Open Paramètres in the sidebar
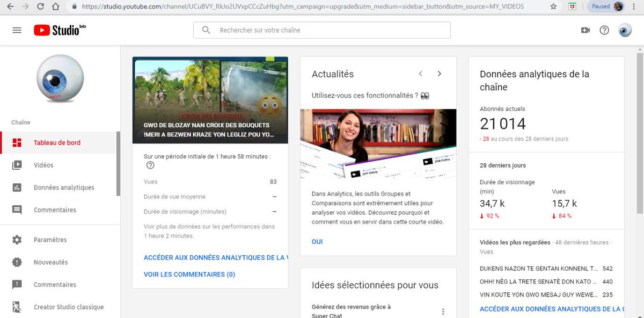644x318 pixels. tap(59, 240)
